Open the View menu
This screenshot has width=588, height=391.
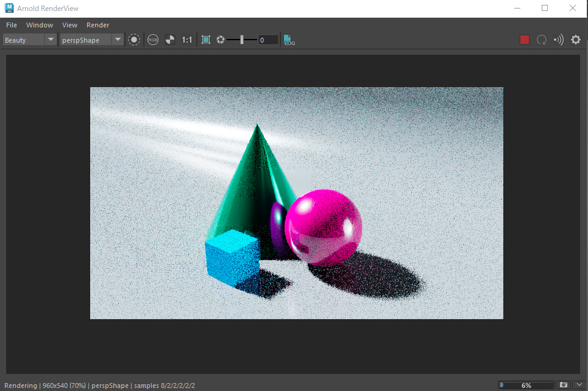coord(69,25)
